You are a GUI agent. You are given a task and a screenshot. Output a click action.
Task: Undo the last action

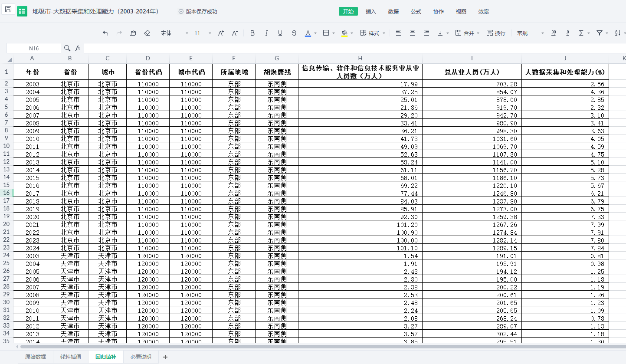105,33
